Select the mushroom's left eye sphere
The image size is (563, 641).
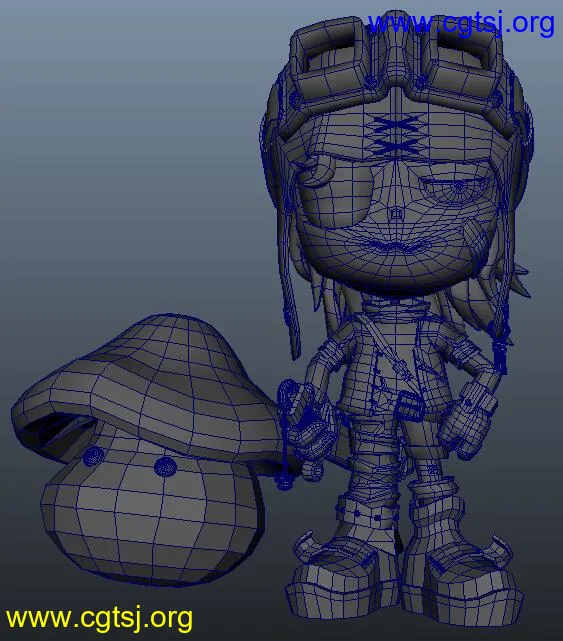(94, 456)
